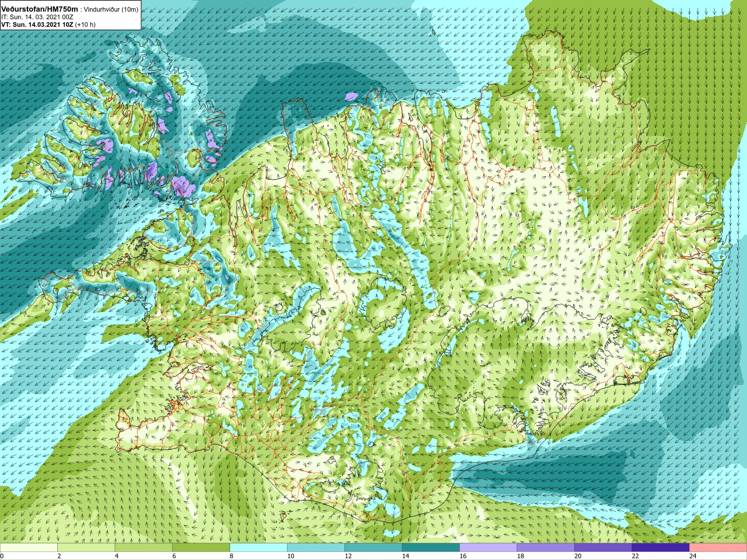This screenshot has width=747, height=560.
Task: Click the pale yellow 0–2 legend swatch
Action: pos(29,548)
